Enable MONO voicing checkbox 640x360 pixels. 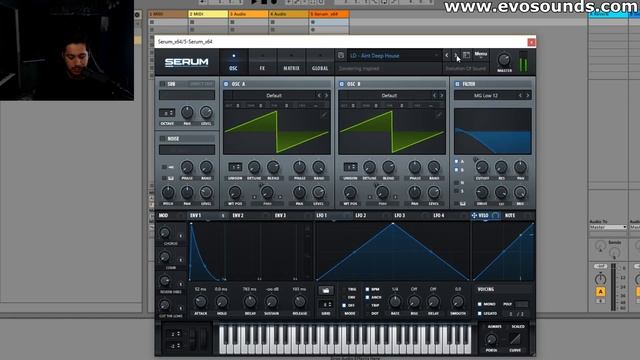(480, 304)
